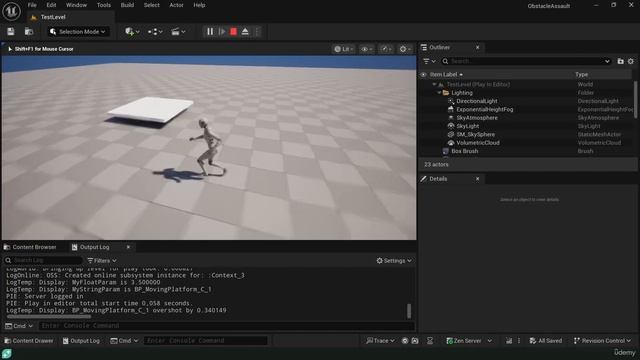Open the cinematics clapperboard dropdown
Viewport: 640px width, 360px height.
point(178,31)
